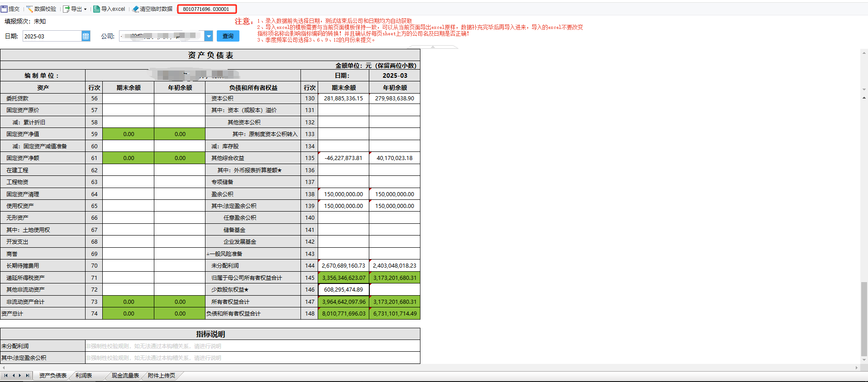Open the date calendar picker icon
The image size is (868, 382).
tap(86, 36)
